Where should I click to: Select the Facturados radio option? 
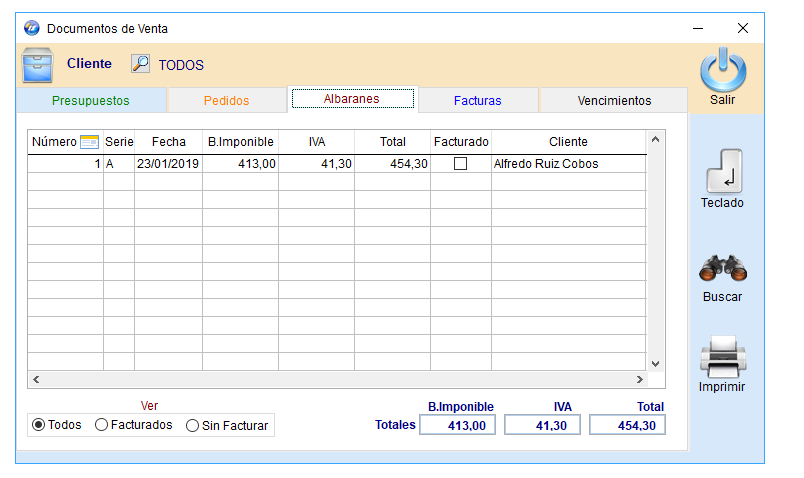tap(102, 425)
